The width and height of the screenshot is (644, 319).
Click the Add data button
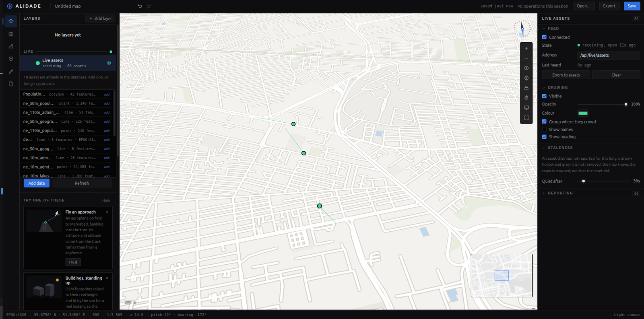[x=37, y=183]
